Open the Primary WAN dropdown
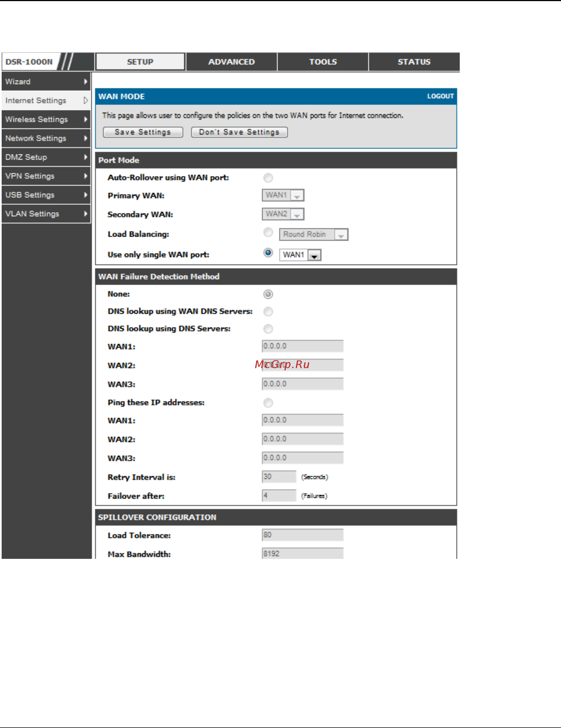This screenshot has height=728, width=561. coord(283,195)
